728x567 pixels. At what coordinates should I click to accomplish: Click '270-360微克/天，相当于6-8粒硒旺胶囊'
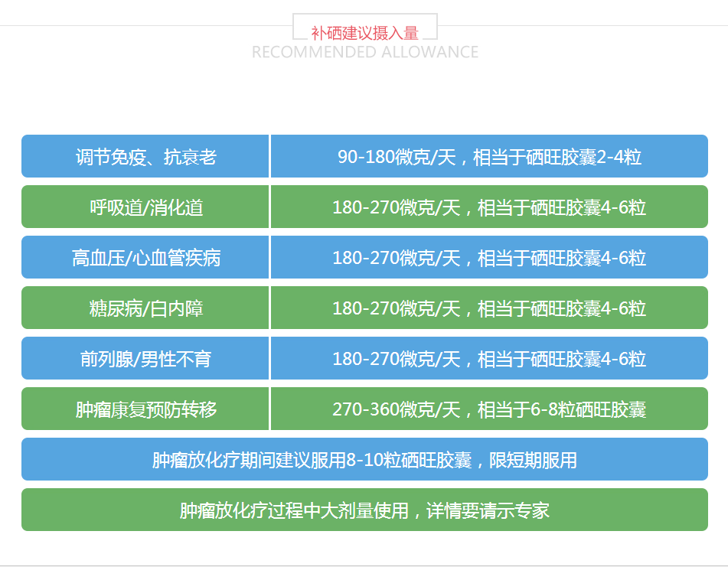click(489, 409)
